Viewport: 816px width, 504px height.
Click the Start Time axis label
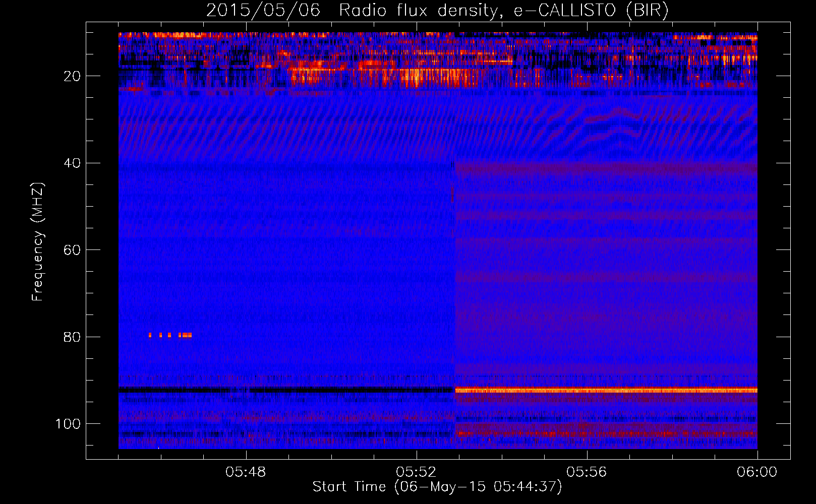point(437,486)
